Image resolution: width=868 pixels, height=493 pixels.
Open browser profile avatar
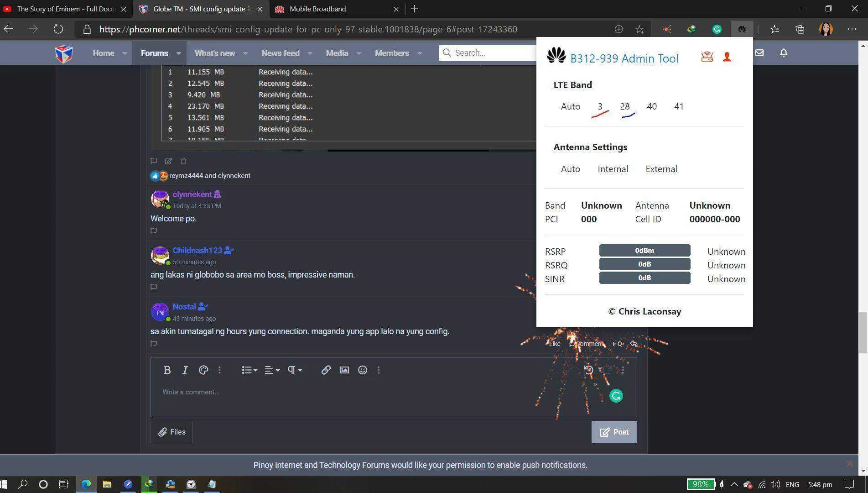coord(826,29)
